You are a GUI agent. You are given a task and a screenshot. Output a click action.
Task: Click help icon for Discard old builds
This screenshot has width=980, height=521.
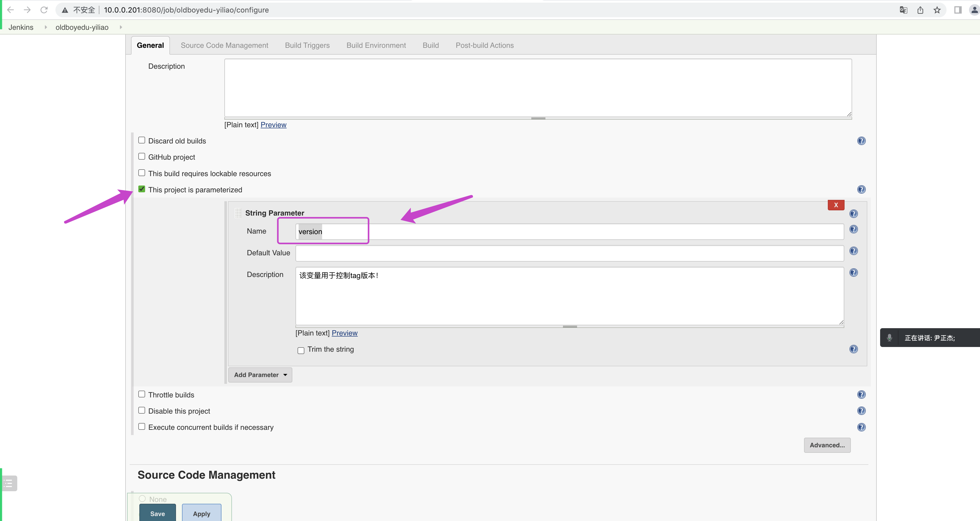tap(861, 141)
